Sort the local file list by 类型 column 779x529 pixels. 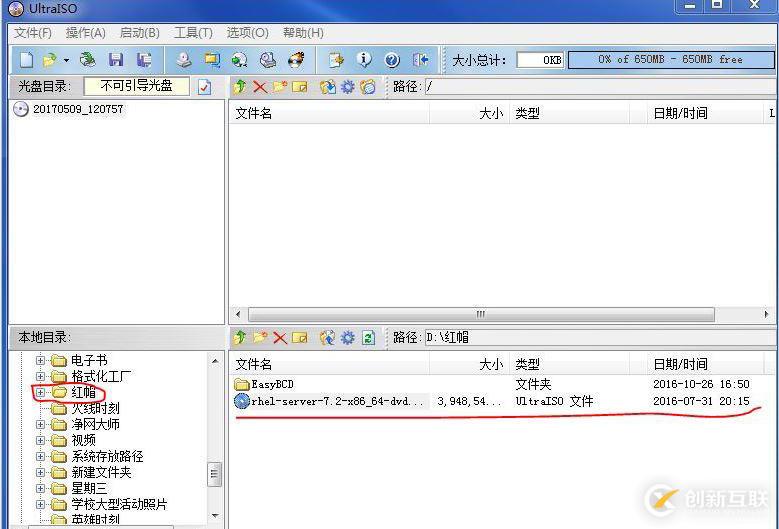569,364
